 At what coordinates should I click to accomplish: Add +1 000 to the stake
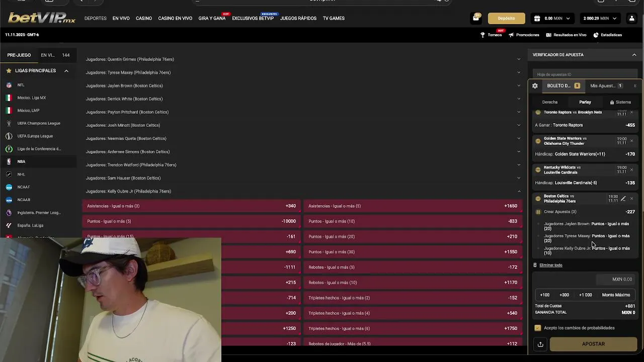(x=585, y=295)
